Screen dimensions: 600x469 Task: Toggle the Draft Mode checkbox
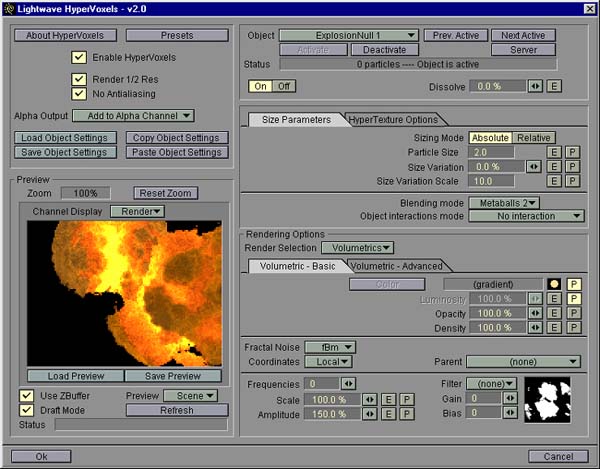point(26,410)
